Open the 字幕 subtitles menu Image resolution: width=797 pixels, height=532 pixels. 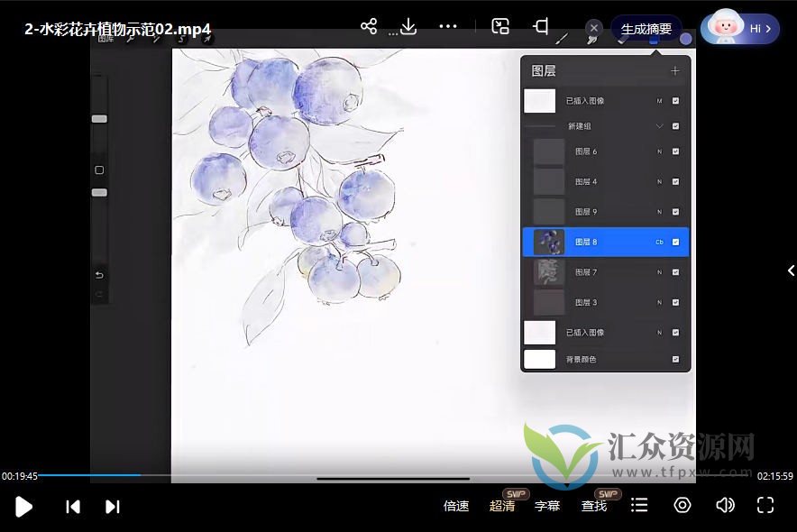546,506
